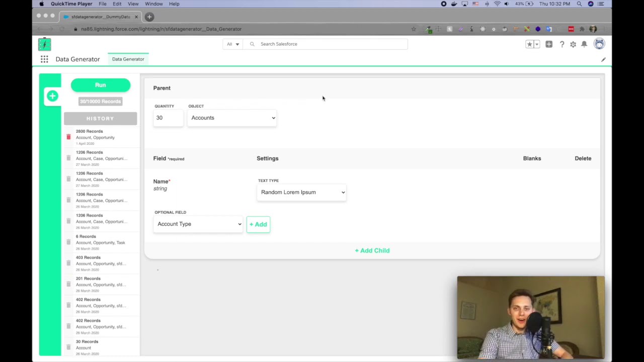Close the sfdatagenerator browser tab

pyautogui.click(x=136, y=17)
